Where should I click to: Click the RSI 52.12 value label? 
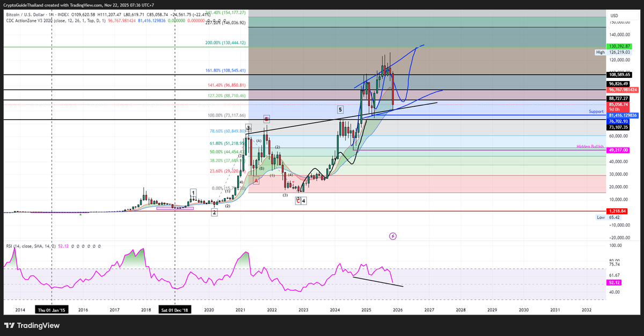click(615, 282)
